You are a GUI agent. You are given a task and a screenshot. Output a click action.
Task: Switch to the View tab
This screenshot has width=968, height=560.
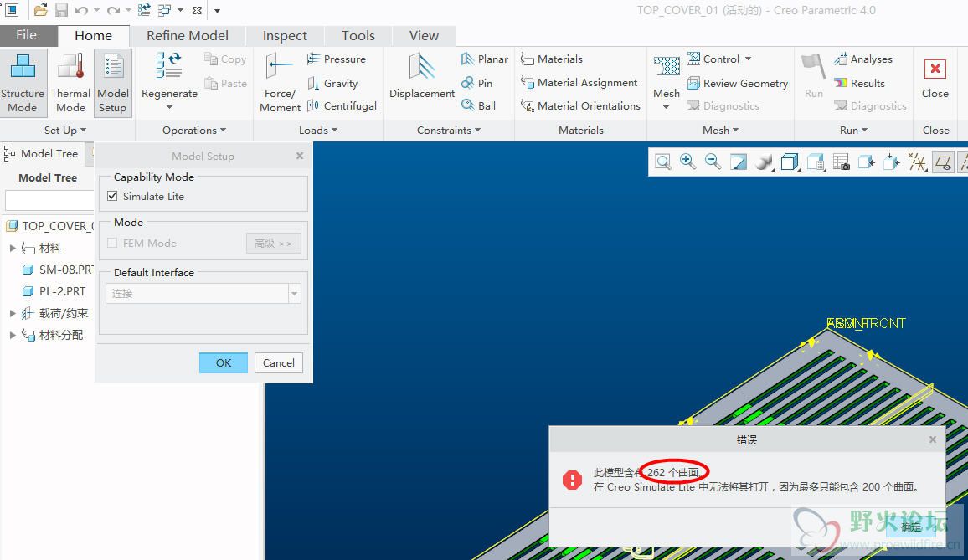pyautogui.click(x=424, y=36)
